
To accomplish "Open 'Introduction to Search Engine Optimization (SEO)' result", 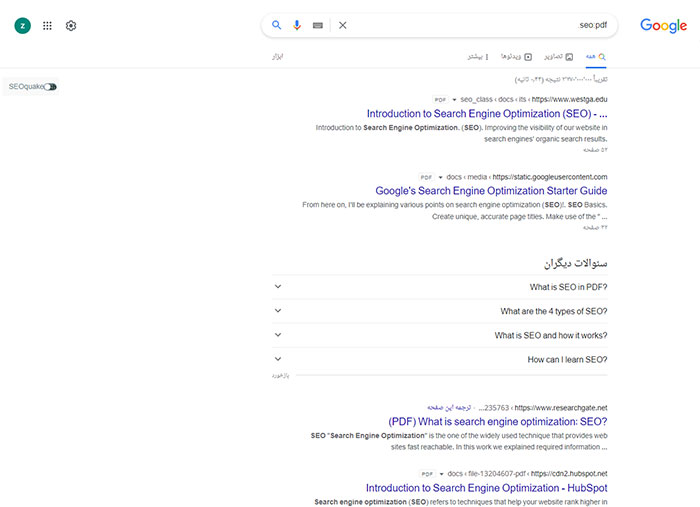I will [487, 114].
